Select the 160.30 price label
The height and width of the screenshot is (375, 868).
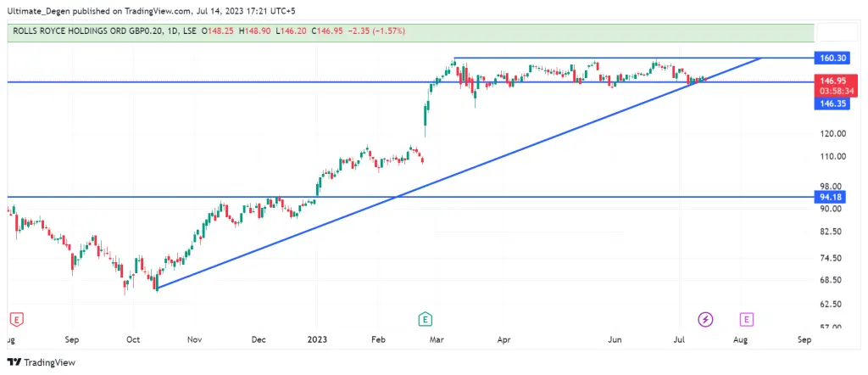click(831, 58)
